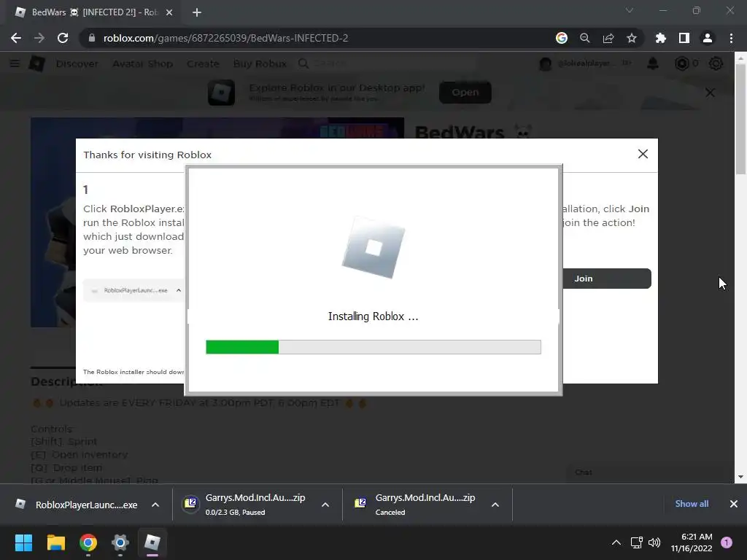The height and width of the screenshot is (560, 747).
Task: Open the clock showing 6:21 AM
Action: click(692, 542)
